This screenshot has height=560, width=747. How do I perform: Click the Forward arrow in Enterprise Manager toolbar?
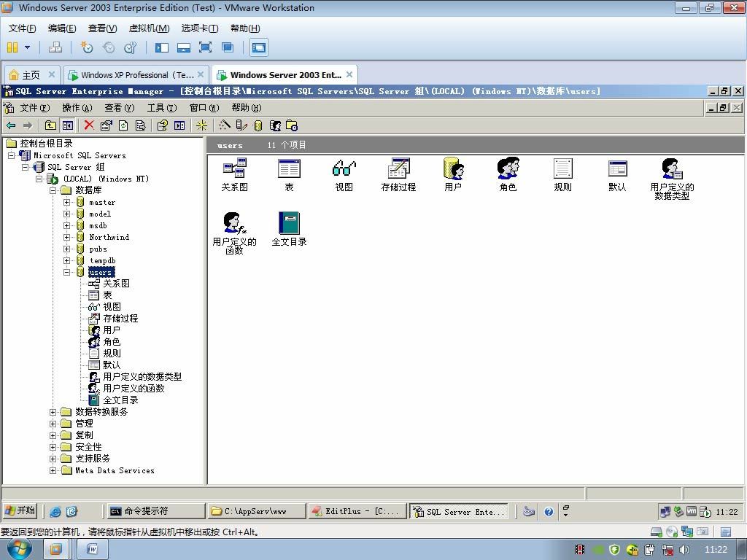[x=28, y=125]
